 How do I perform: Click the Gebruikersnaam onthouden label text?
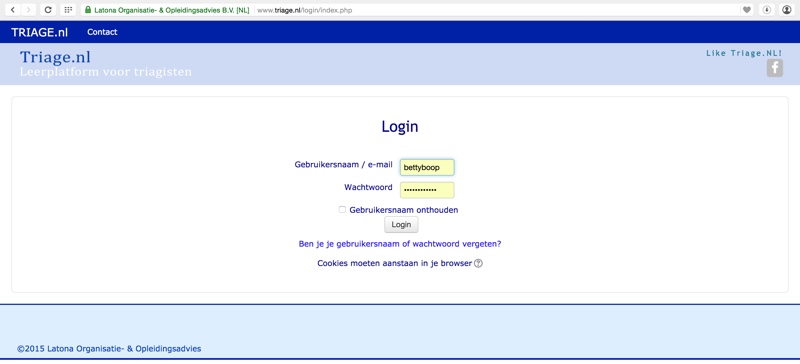[x=404, y=210]
